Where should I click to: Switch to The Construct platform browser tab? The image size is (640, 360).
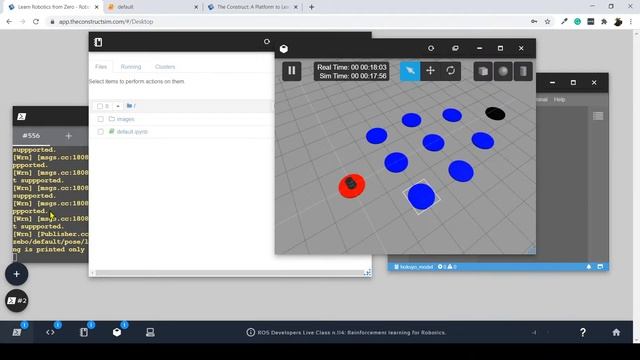[x=252, y=7]
